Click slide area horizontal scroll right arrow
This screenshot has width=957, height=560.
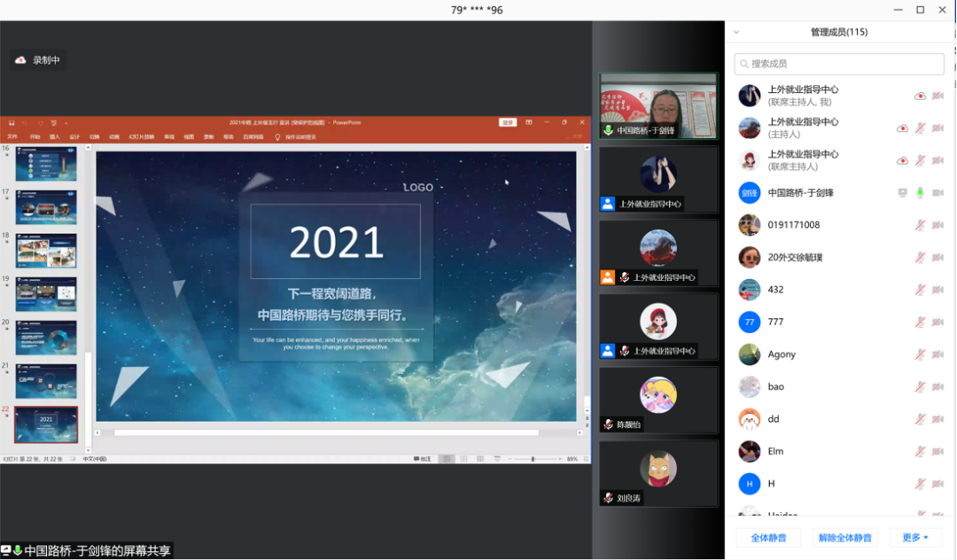[x=580, y=432]
